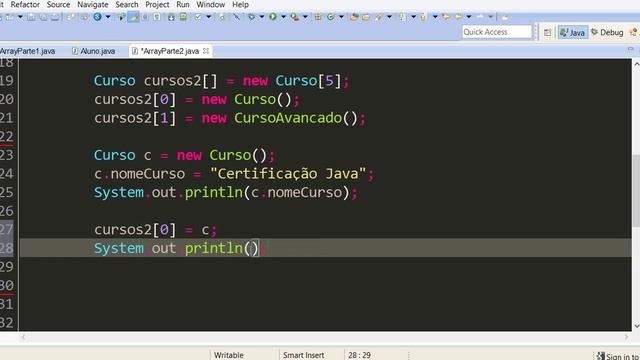Click the blue globe toolbar icon

point(97,17)
